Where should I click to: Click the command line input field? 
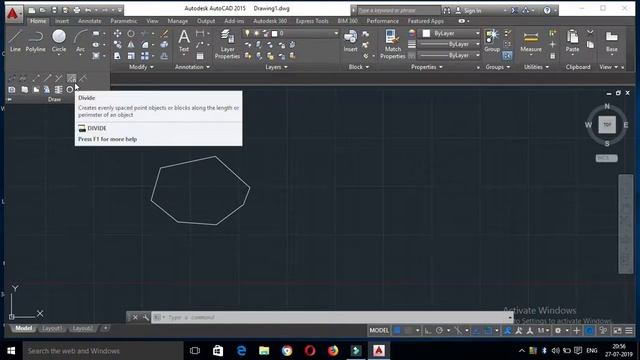[x=331, y=317]
